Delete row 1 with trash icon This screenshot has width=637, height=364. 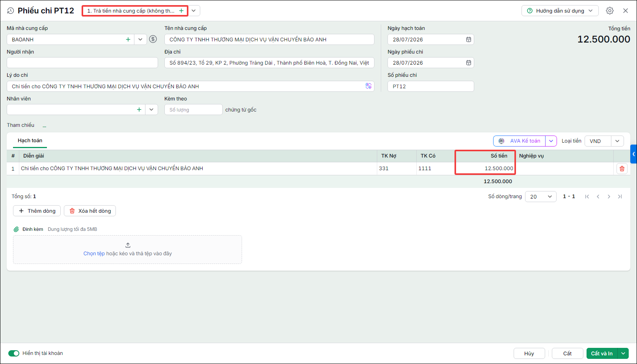[622, 169]
